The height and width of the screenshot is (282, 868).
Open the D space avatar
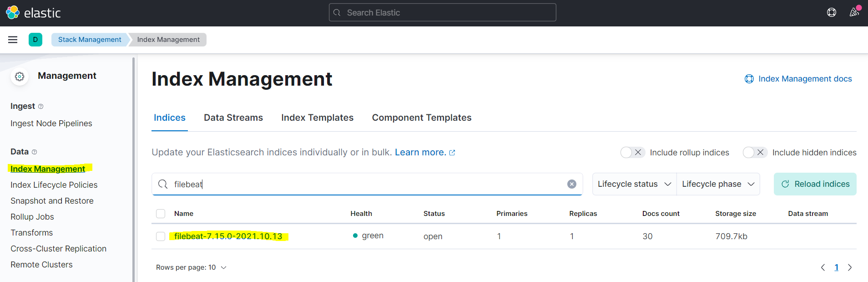(x=35, y=40)
